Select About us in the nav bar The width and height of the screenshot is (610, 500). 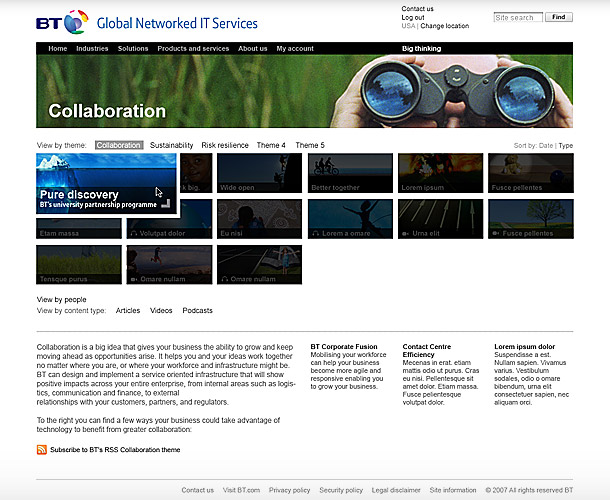pyautogui.click(x=252, y=49)
